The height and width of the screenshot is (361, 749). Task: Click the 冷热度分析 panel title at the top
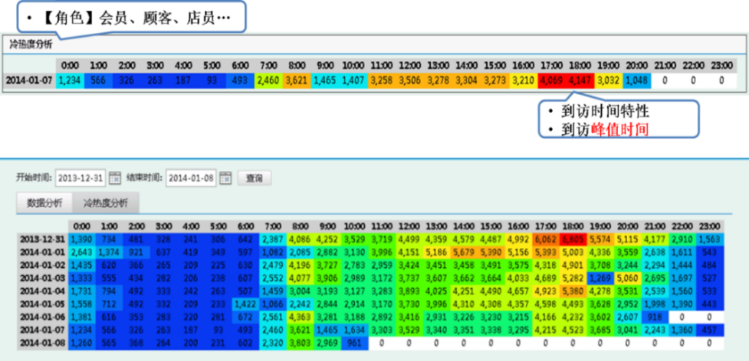pos(31,45)
